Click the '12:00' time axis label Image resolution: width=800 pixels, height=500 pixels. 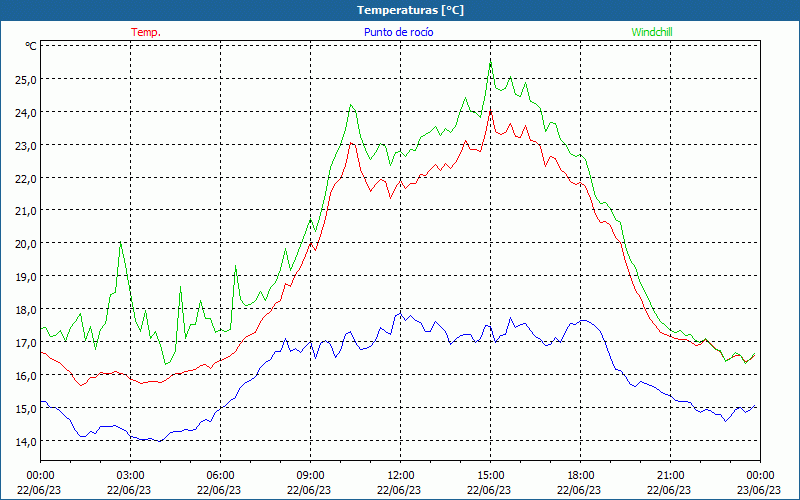(x=401, y=476)
